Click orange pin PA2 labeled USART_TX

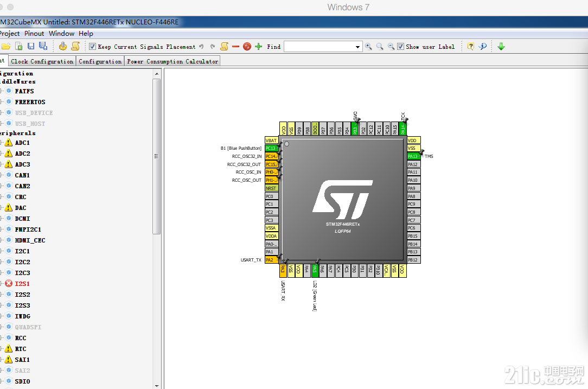pyautogui.click(x=271, y=259)
